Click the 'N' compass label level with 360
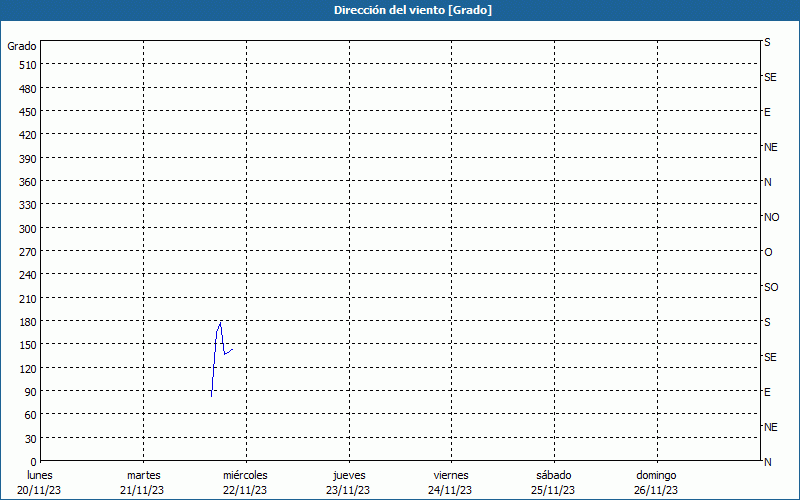Image resolution: width=800 pixels, height=500 pixels. (x=768, y=182)
